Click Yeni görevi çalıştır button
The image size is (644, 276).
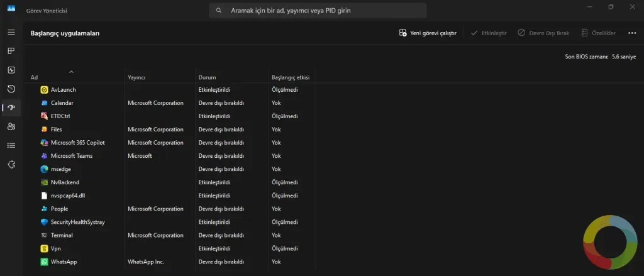(x=428, y=33)
